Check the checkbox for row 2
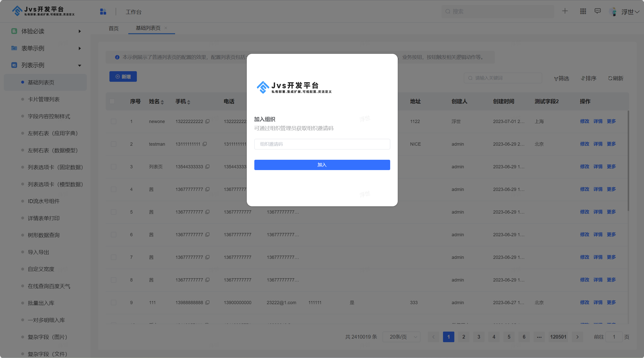 point(114,144)
